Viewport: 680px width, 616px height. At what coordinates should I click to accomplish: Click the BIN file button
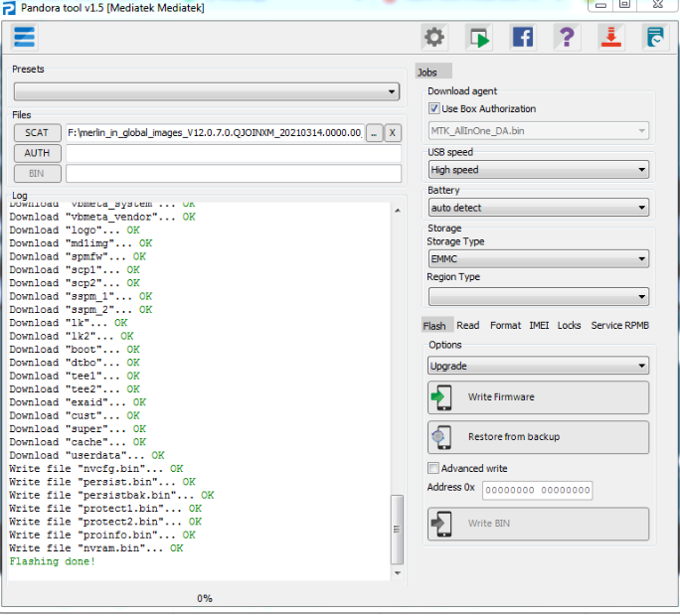38,174
